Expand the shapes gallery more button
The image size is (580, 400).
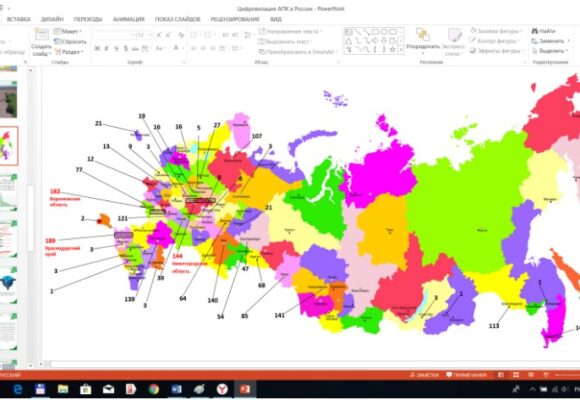point(401,50)
